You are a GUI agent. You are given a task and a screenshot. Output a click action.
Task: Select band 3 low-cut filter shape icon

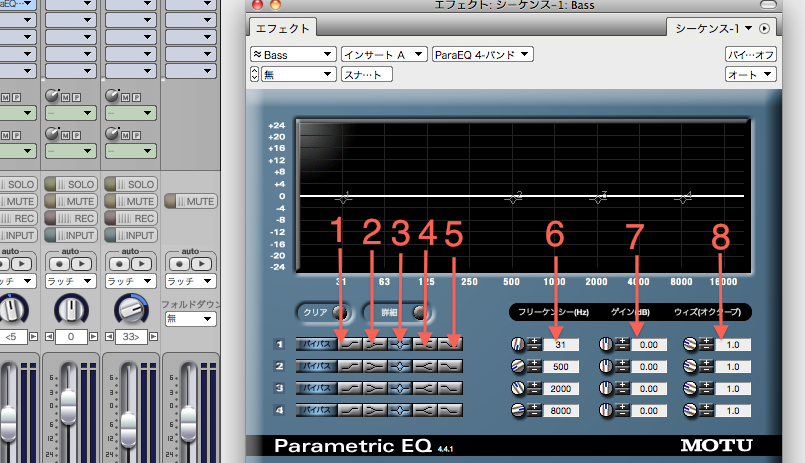350,389
